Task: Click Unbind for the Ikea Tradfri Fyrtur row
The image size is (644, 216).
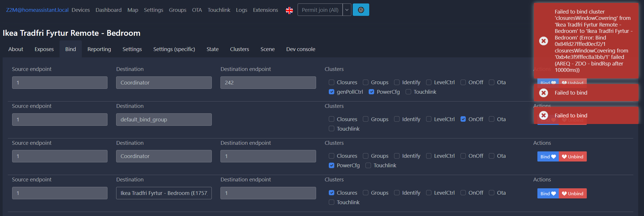Action: [x=573, y=194]
